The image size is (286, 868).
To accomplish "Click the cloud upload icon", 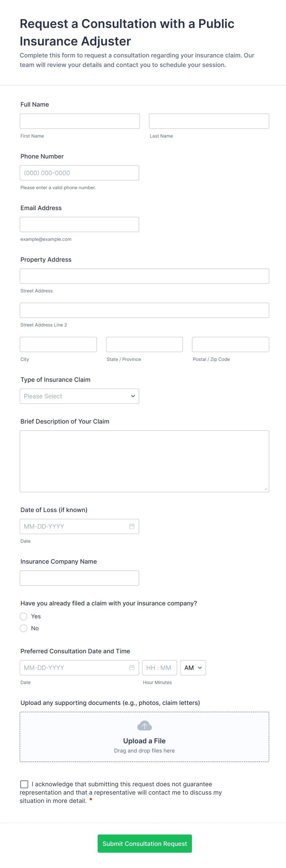I will [x=144, y=725].
